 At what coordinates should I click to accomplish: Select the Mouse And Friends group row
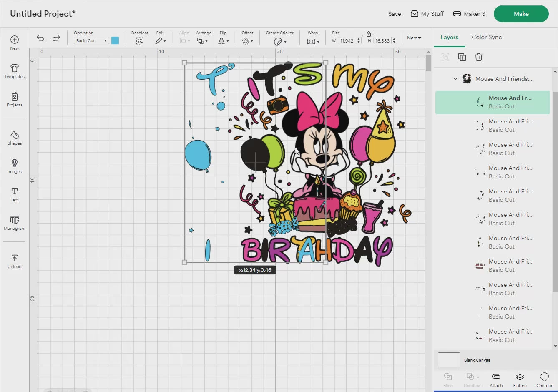click(493, 79)
